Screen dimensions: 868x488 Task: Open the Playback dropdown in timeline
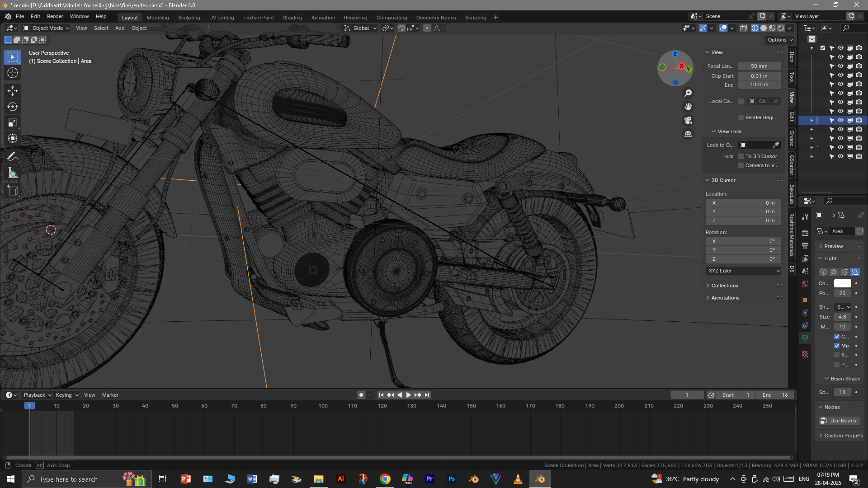click(x=37, y=395)
